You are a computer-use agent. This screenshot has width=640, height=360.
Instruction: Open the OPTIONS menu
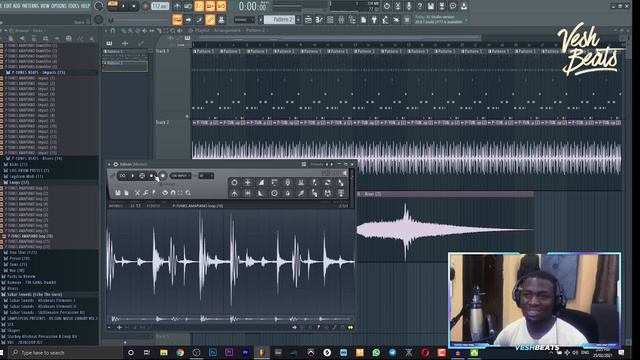tap(60, 6)
